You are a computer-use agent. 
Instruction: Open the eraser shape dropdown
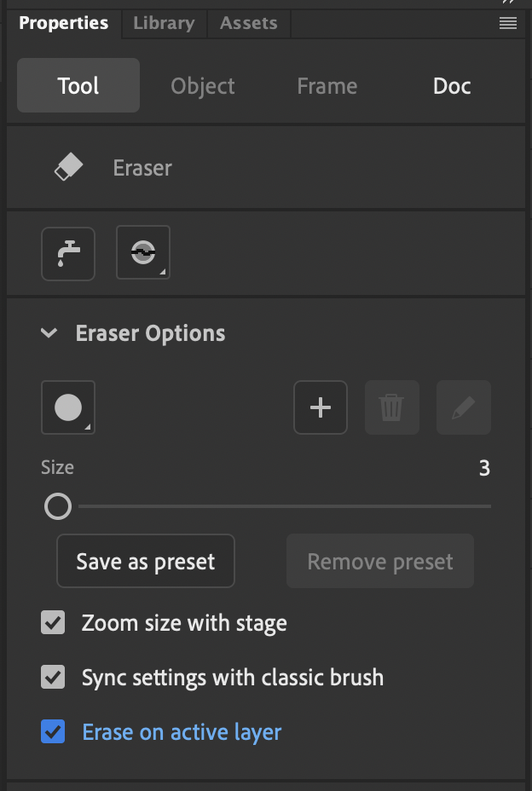68,407
